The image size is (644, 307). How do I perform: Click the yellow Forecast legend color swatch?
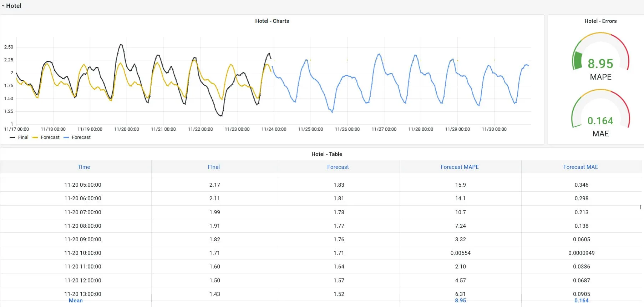(x=35, y=137)
